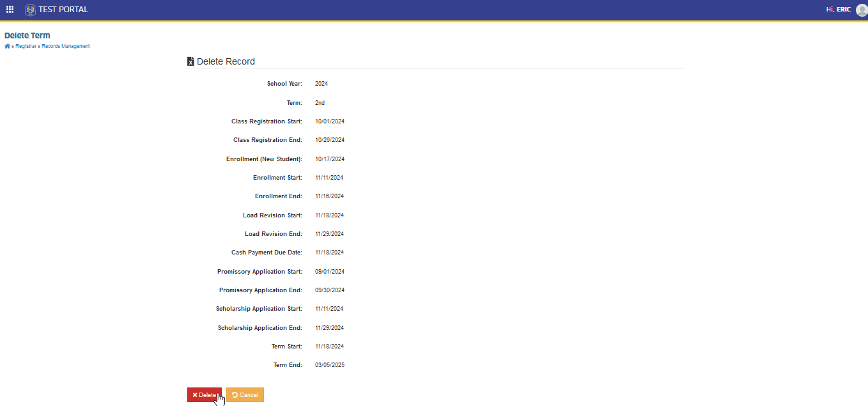
Task: Click the Delete Record file icon
Action: click(190, 61)
